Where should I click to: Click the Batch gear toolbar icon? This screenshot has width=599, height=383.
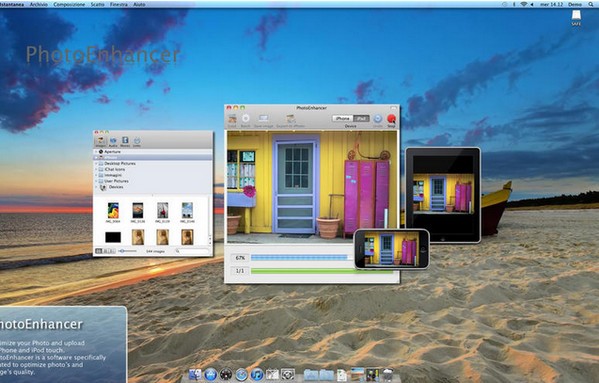(246, 119)
